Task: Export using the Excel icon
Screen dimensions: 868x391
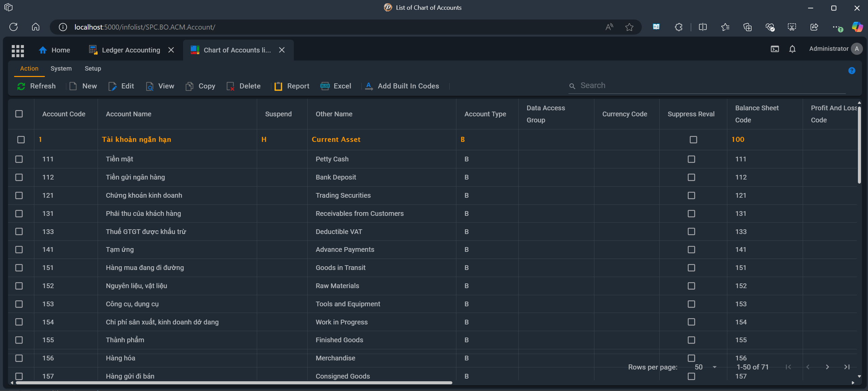Action: click(325, 86)
